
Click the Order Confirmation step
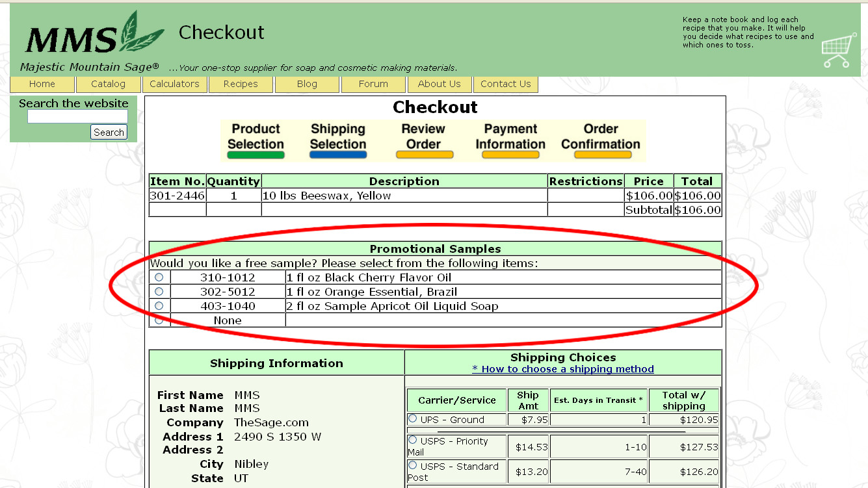[x=601, y=140]
